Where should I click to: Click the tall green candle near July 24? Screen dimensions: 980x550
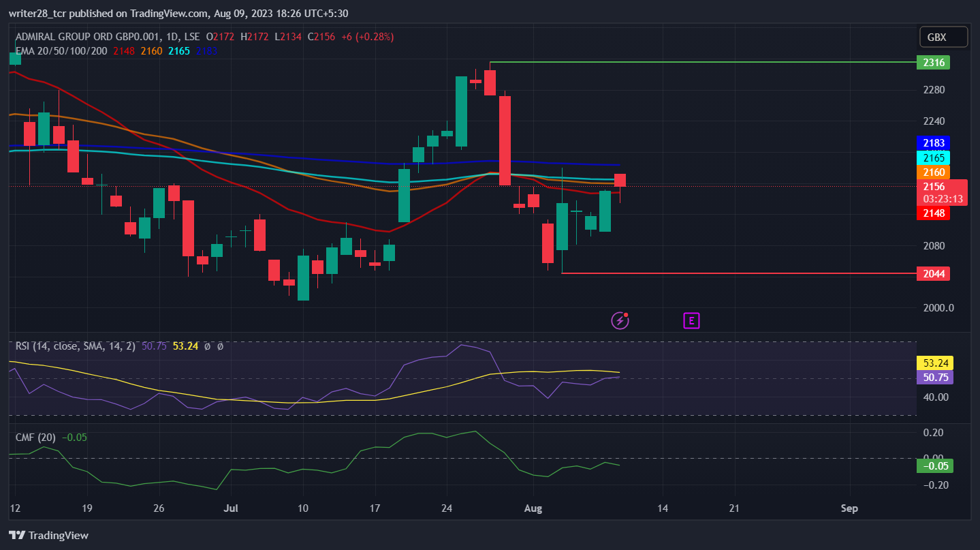461,111
